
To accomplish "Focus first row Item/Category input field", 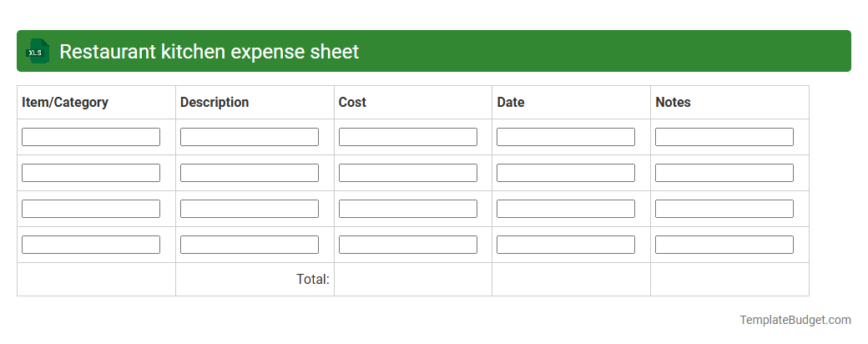I will click(x=91, y=137).
